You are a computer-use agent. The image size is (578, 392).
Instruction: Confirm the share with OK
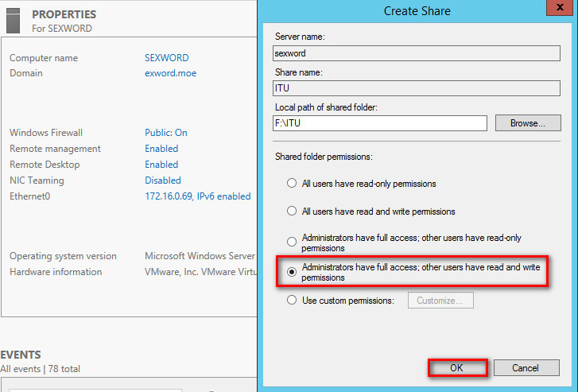[456, 368]
